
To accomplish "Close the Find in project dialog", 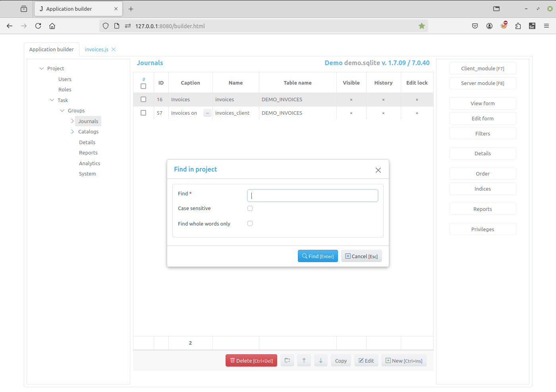I will (378, 170).
